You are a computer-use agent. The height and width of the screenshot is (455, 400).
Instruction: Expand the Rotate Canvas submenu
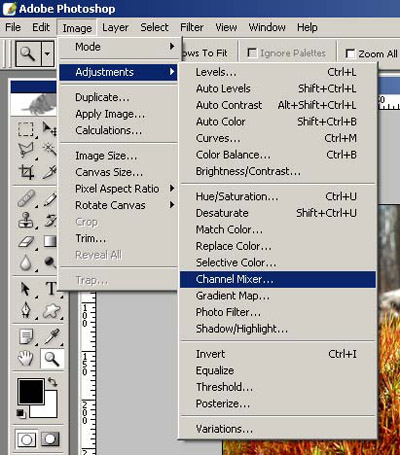click(118, 205)
